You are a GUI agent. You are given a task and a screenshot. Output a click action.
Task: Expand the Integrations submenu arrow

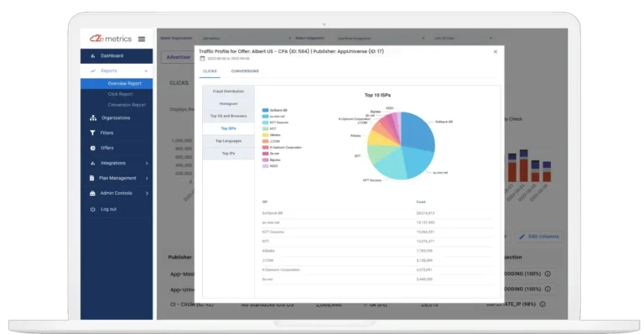coord(147,163)
